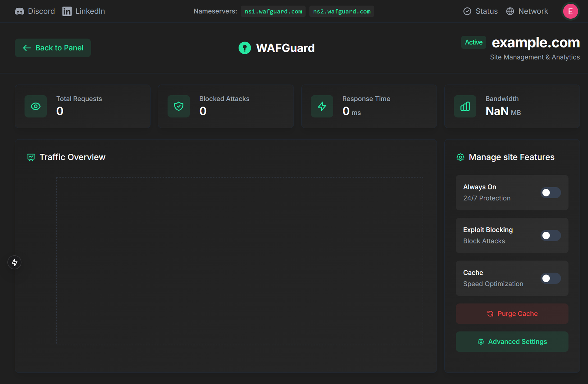Enable the Exploit Blocking toggle
Viewport: 588px width, 384px height.
coord(551,235)
